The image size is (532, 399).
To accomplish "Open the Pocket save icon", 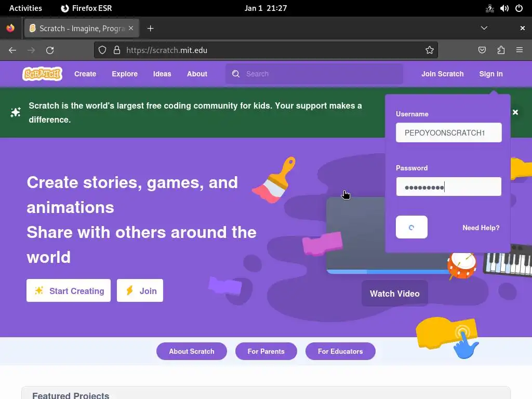I will click(482, 50).
